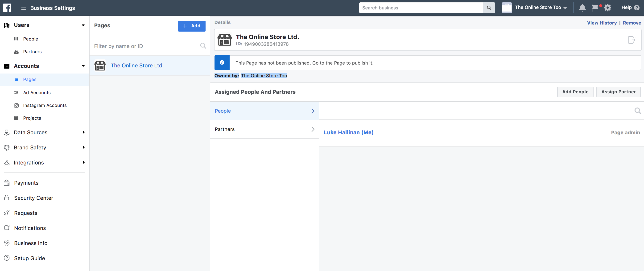Viewport: 644px width, 271px height.
Task: Collapse the Users section arrow
Action: [x=83, y=25]
